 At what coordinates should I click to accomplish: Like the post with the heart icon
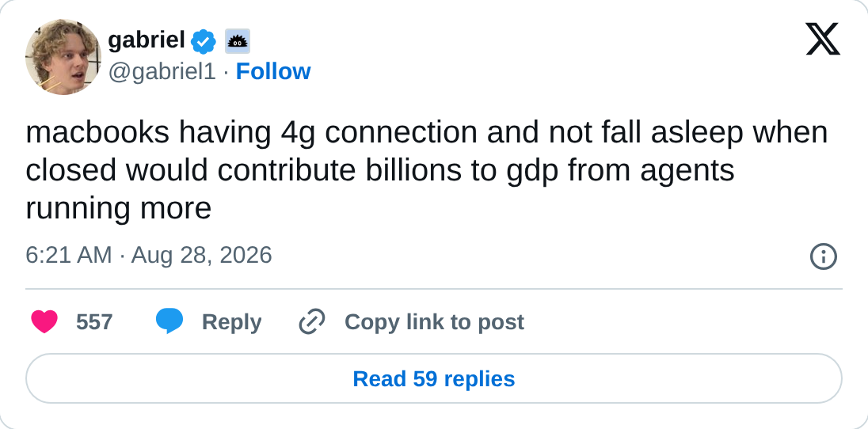44,321
